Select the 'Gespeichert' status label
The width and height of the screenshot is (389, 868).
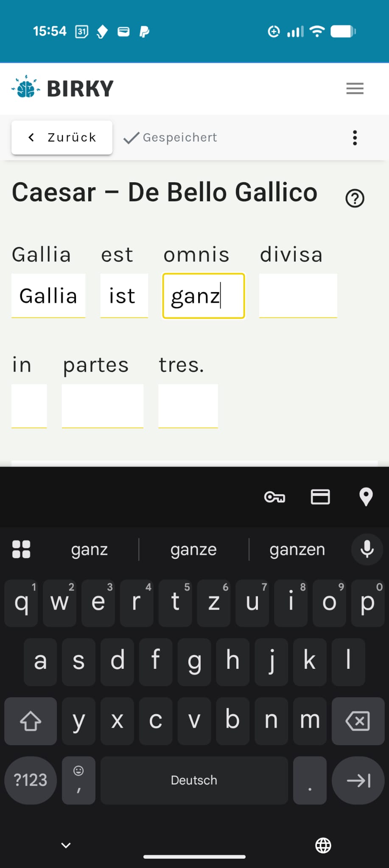[x=180, y=137]
